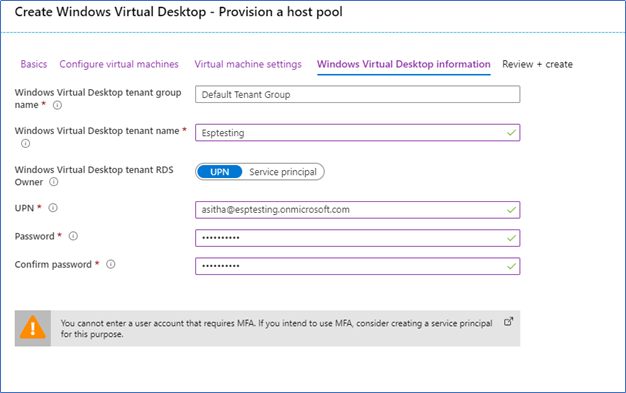626x393 pixels.
Task: Click the orange warning triangle icon
Action: (33, 328)
